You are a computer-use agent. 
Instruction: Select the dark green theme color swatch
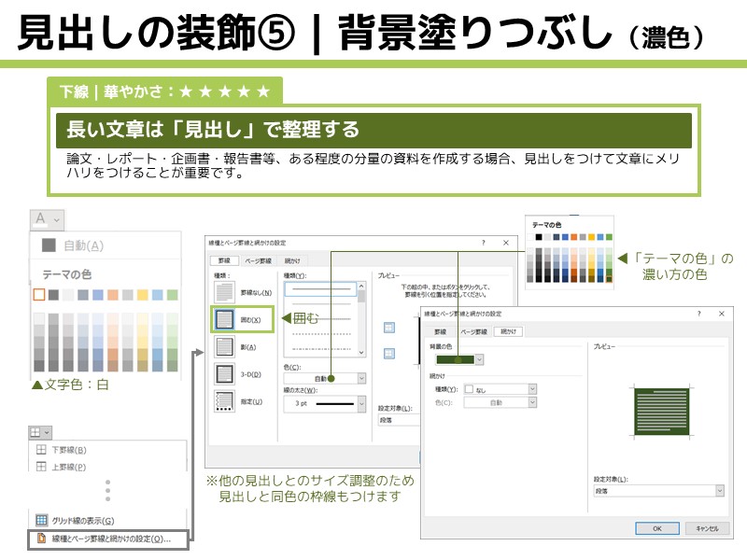[x=609, y=278]
